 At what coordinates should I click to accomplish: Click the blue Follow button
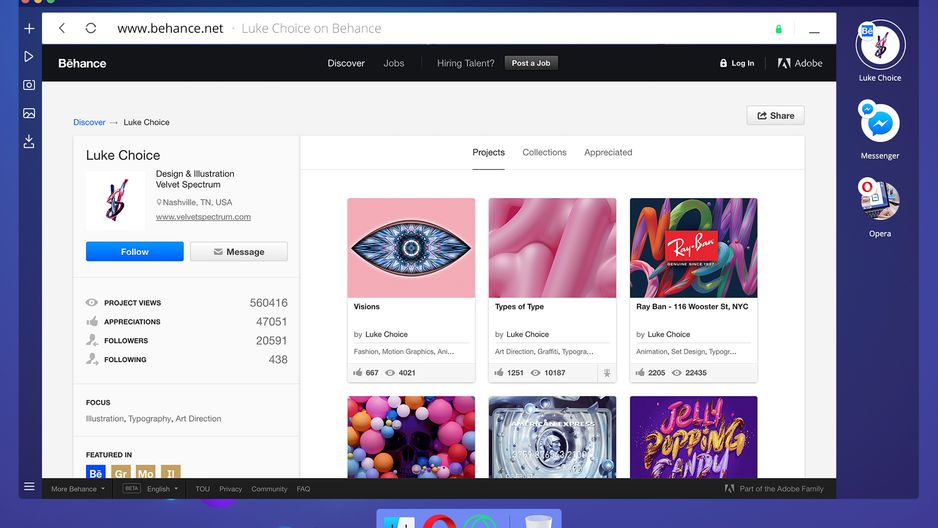pyautogui.click(x=135, y=252)
